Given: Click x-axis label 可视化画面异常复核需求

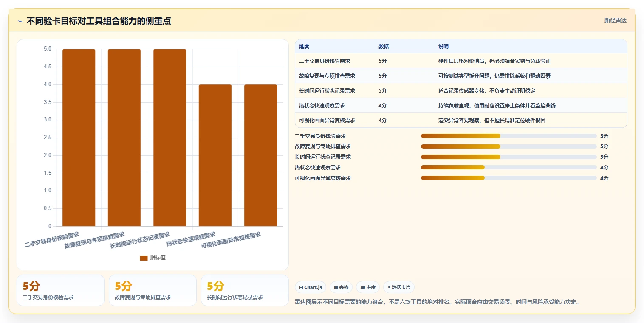Looking at the screenshot, I should coord(231,240).
